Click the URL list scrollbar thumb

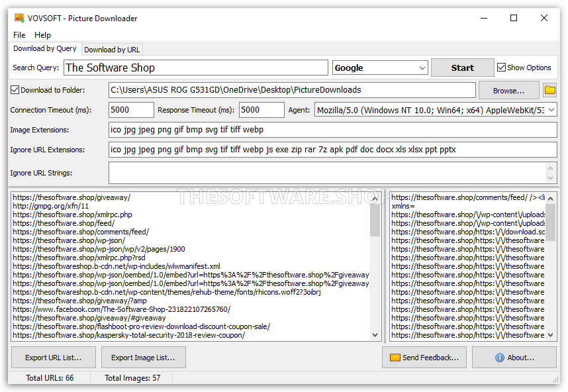[375, 220]
